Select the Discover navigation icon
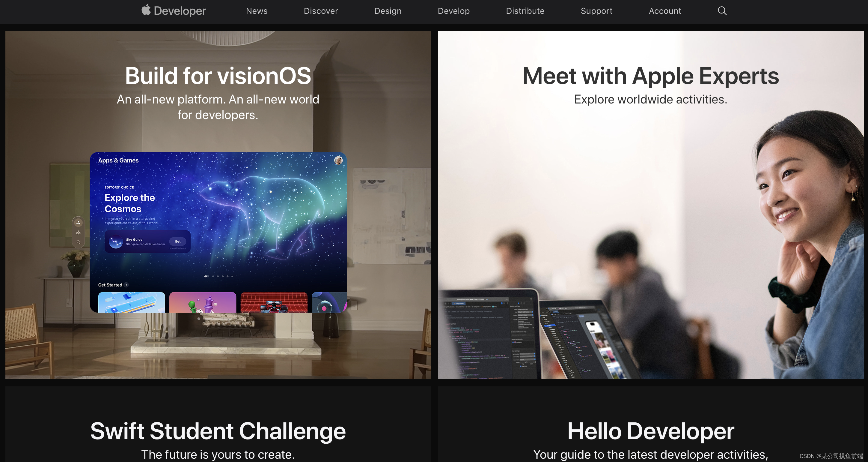This screenshot has width=868, height=462. (320, 10)
